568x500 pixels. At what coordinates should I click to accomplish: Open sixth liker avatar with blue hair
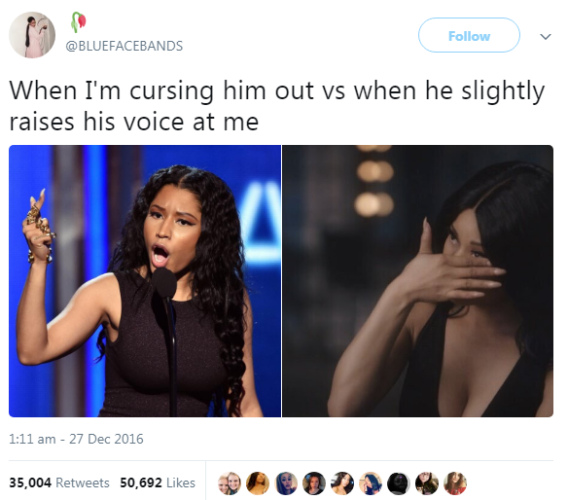click(371, 483)
